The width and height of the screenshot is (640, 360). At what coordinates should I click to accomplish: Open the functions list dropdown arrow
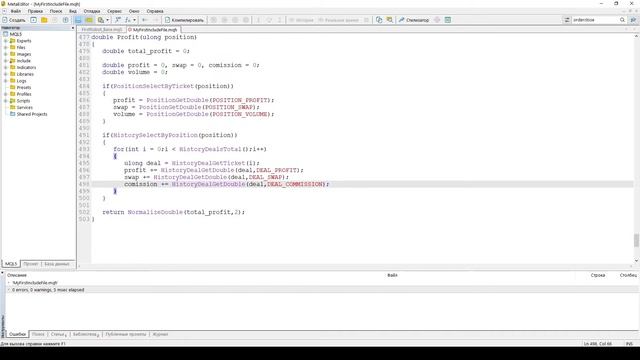point(134,20)
